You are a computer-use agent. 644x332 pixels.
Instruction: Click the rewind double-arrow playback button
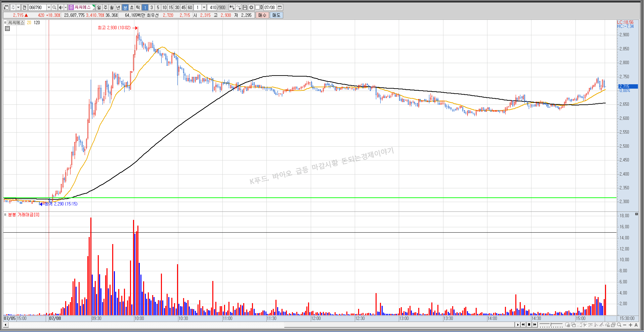[523, 325]
